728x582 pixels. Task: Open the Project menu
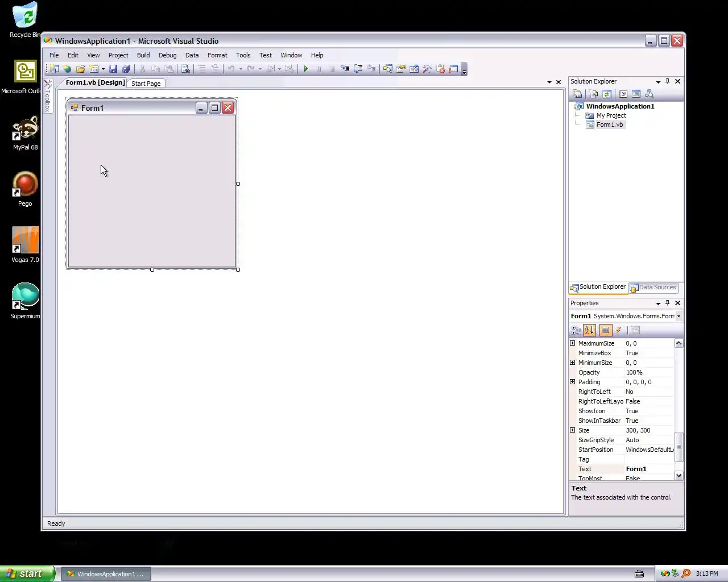pyautogui.click(x=118, y=55)
